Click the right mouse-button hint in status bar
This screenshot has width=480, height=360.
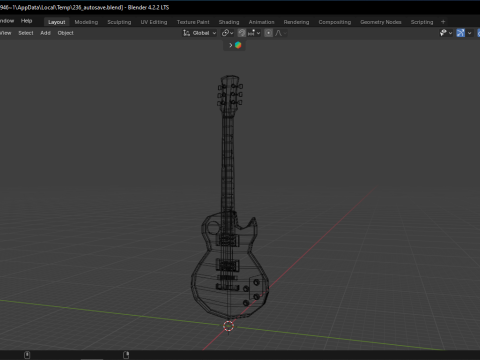coord(126,355)
